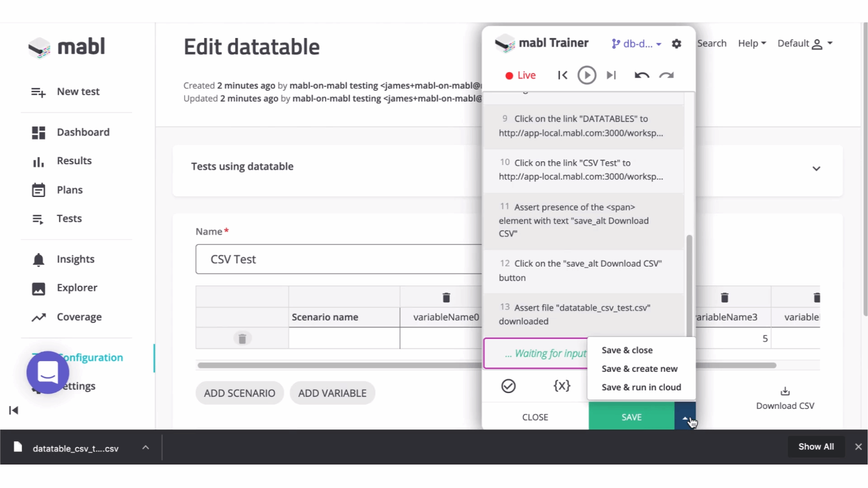The image size is (868, 488).
Task: Click the CSV Test name field
Action: [x=339, y=259]
